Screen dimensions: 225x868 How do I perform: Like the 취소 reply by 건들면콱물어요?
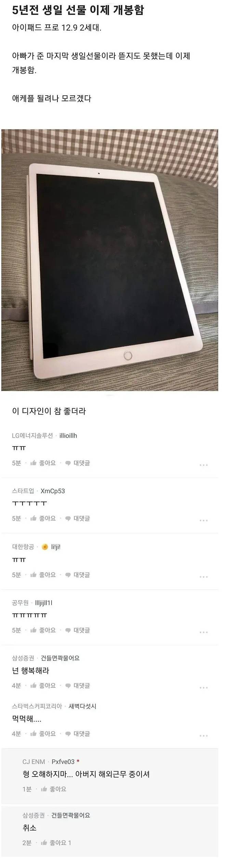pyautogui.click(x=56, y=843)
